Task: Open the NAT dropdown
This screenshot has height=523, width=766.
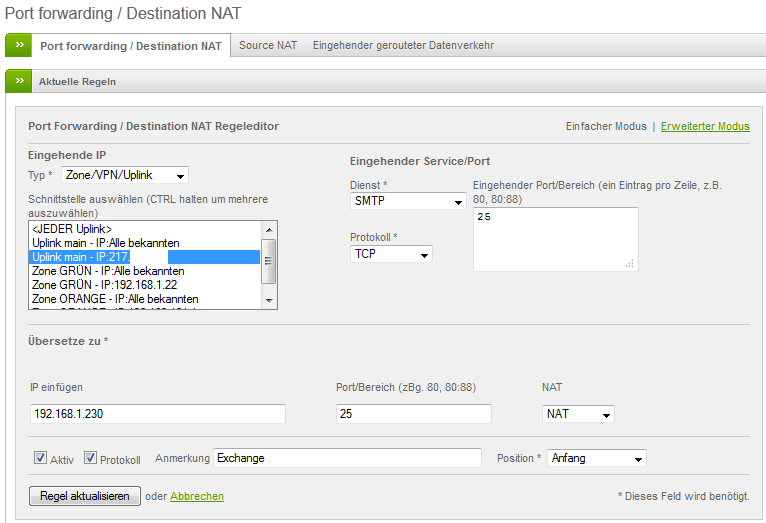Action: (578, 414)
